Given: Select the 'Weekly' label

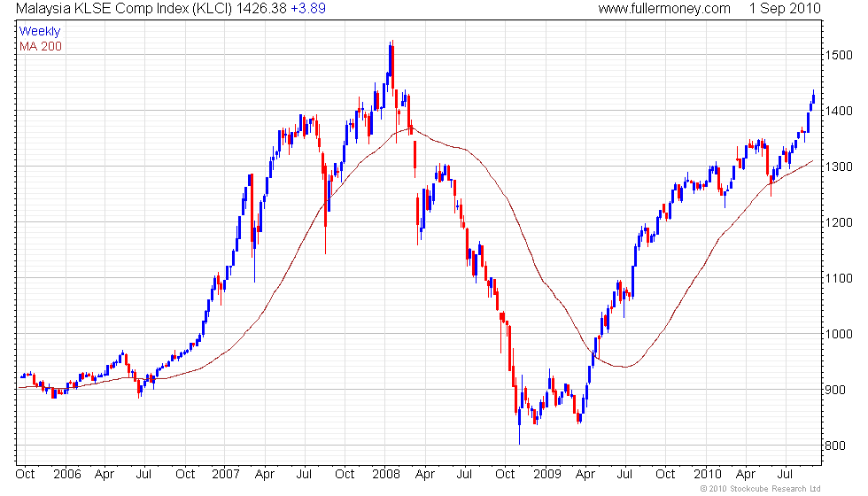Looking at the screenshot, I should [x=39, y=32].
